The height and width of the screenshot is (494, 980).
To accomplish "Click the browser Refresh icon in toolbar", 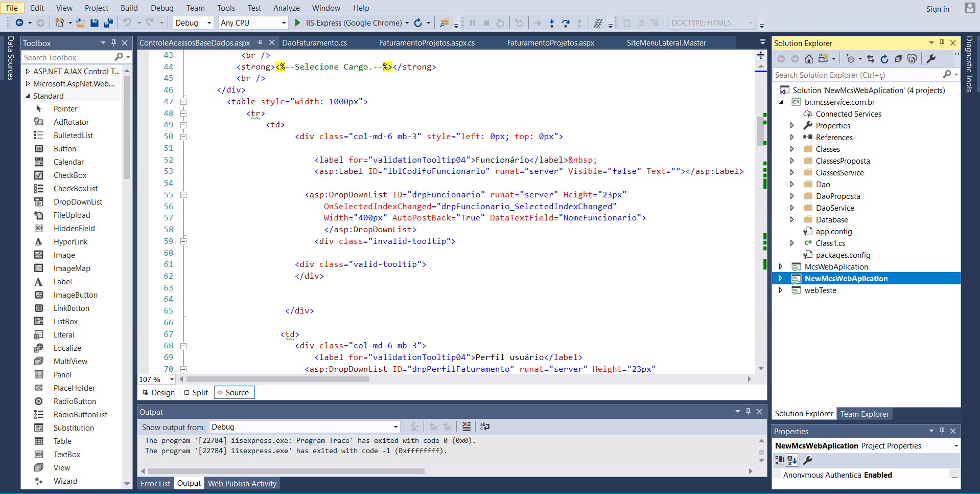I will click(x=418, y=23).
